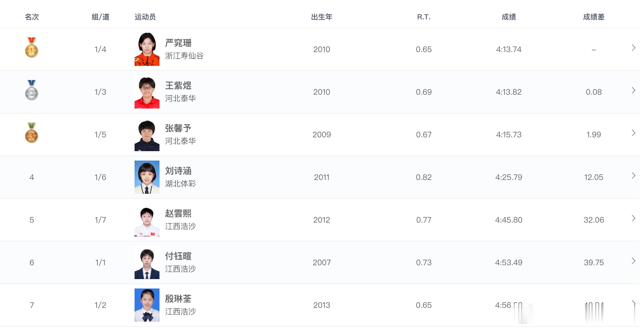Screen dimensions: 644x330
Task: Click the time gap value 39.75
Action: click(x=594, y=262)
